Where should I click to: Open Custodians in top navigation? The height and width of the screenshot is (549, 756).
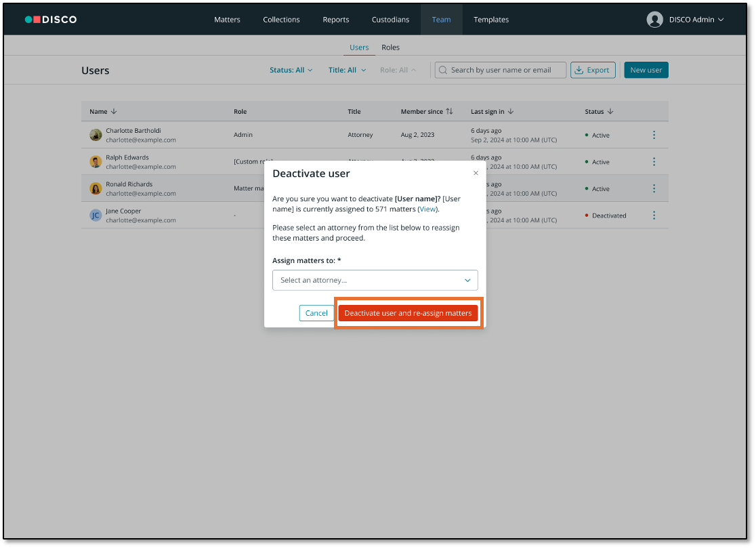tap(390, 20)
